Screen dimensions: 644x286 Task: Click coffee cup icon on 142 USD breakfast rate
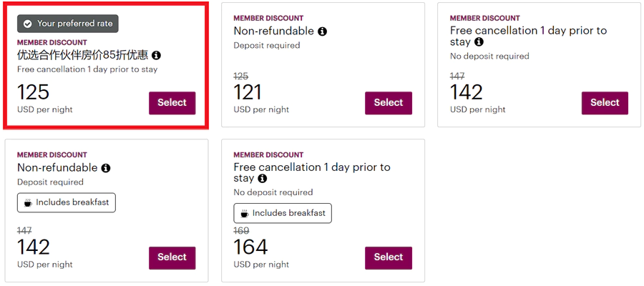click(28, 202)
